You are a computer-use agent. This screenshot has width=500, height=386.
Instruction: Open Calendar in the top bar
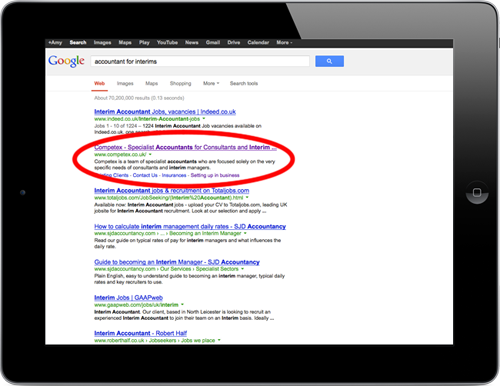pyautogui.click(x=258, y=43)
